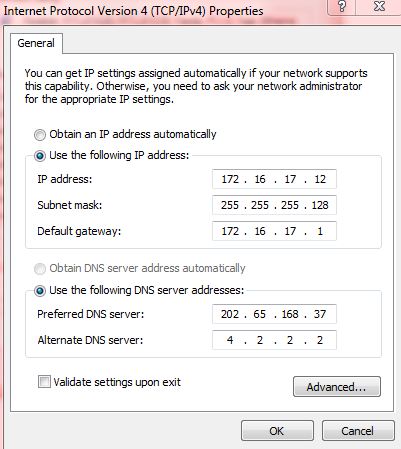Image resolution: width=401 pixels, height=449 pixels.
Task: Close the IPv4 Properties dialog
Action: click(379, 7)
